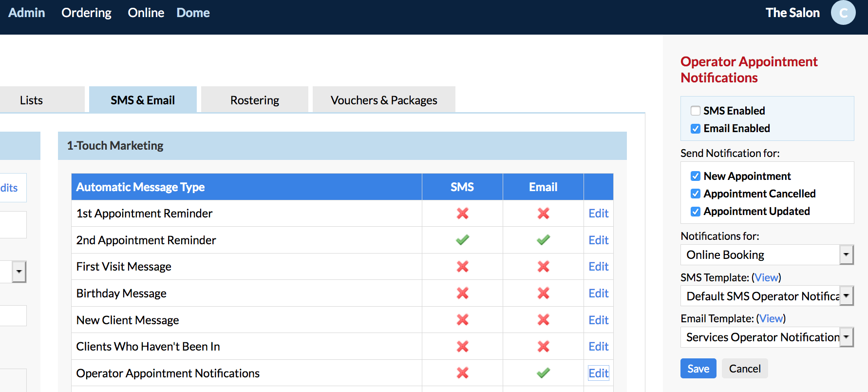
Task: Click View link next to Email Template
Action: 771,319
